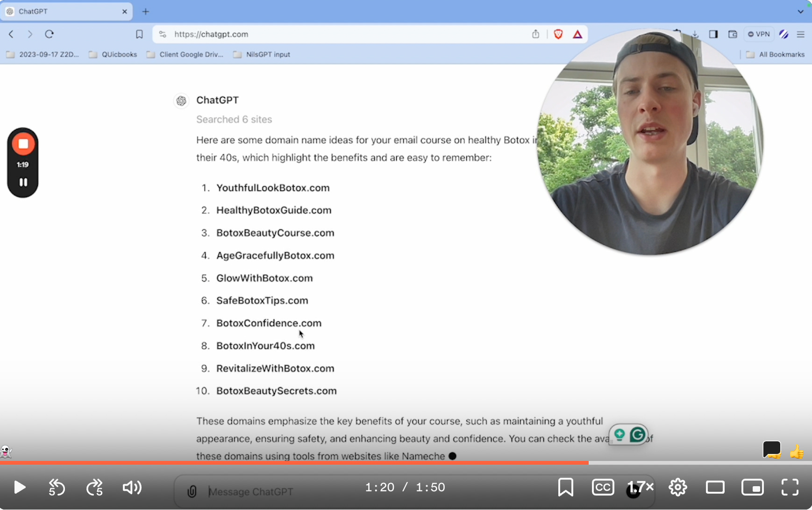Click the browser back arrow

pos(11,34)
